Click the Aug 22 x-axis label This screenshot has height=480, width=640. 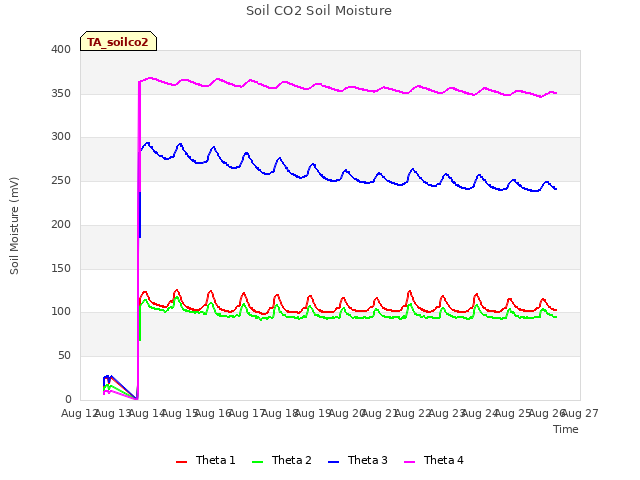pyautogui.click(x=413, y=413)
